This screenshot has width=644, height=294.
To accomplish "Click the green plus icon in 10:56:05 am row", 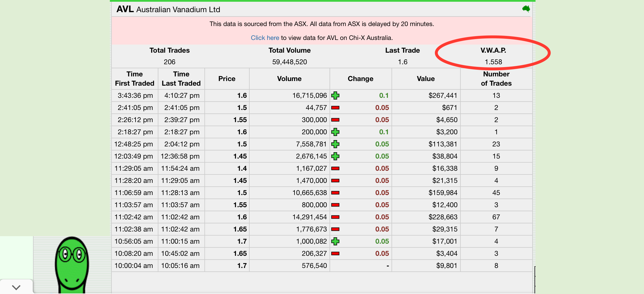I will (x=335, y=241).
